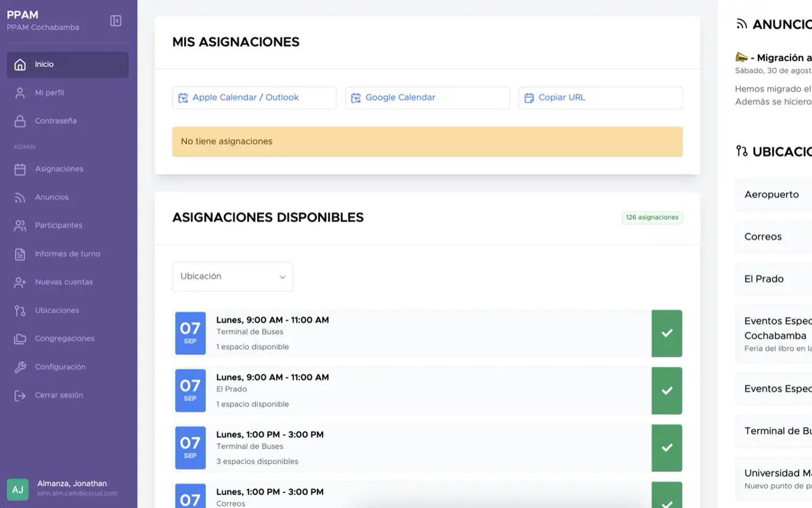812x508 pixels.
Task: Click the people icon beside Participantes
Action: point(20,226)
